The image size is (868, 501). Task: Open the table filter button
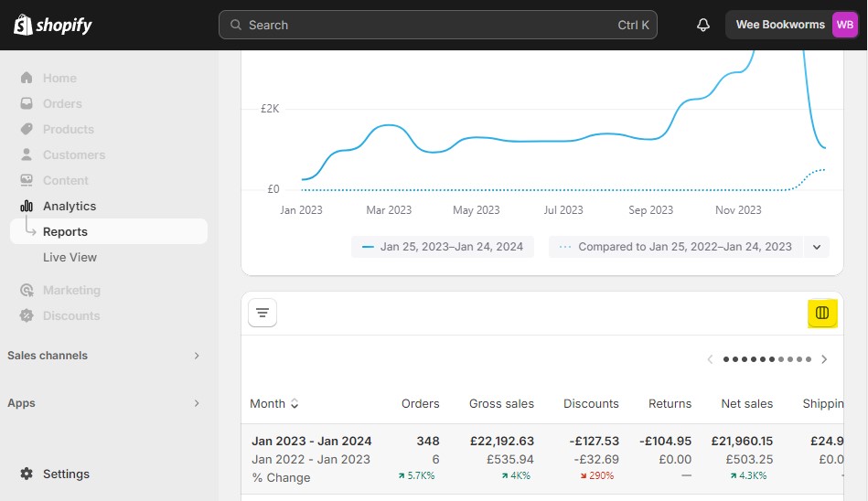263,313
